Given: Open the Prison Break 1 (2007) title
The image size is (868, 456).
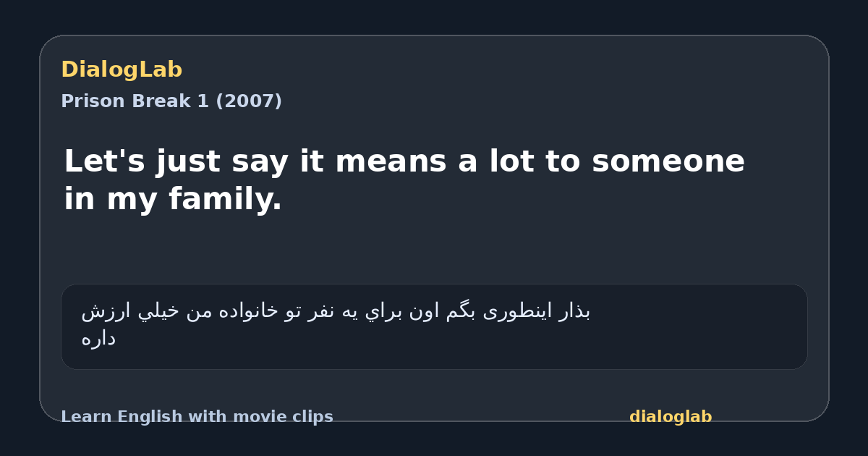Looking at the screenshot, I should (171, 101).
